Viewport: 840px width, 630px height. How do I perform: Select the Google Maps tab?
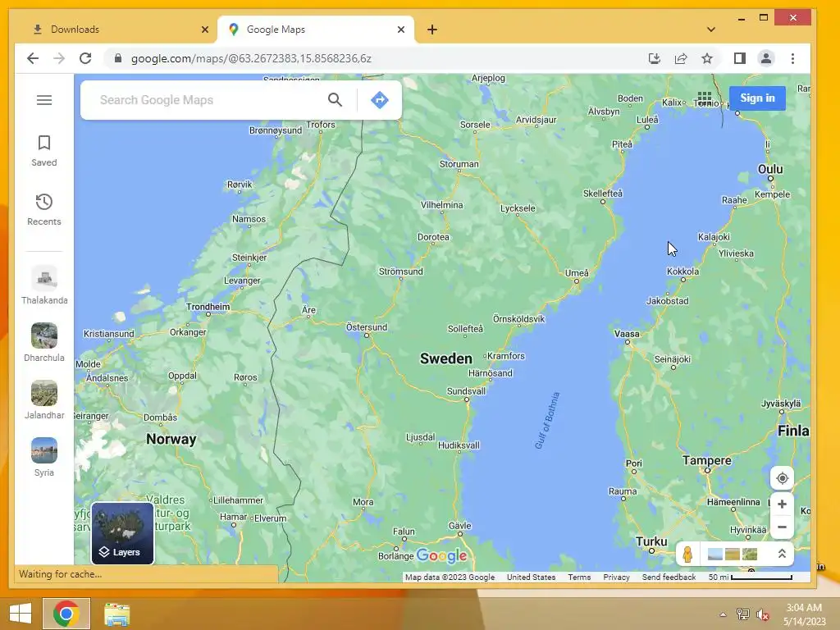tap(316, 30)
